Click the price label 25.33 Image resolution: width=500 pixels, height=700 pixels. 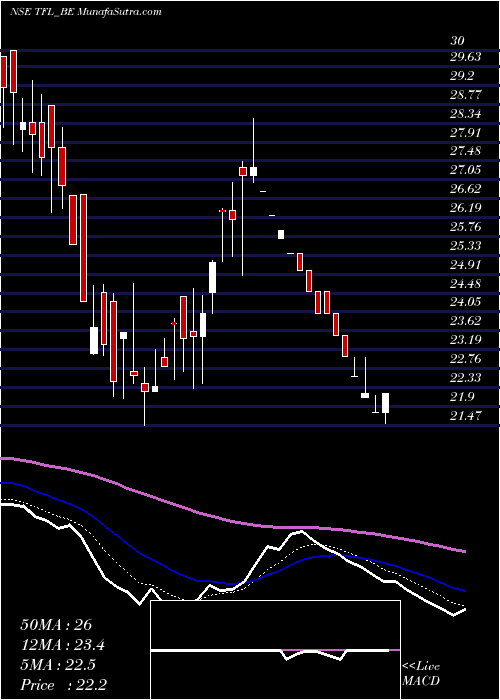coord(465,245)
